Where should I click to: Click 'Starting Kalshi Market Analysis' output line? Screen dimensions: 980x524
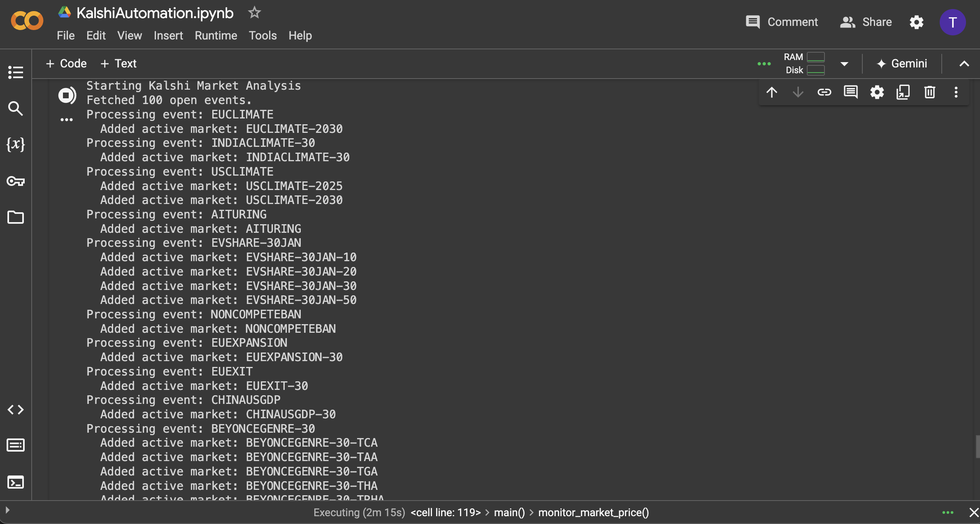tap(194, 86)
